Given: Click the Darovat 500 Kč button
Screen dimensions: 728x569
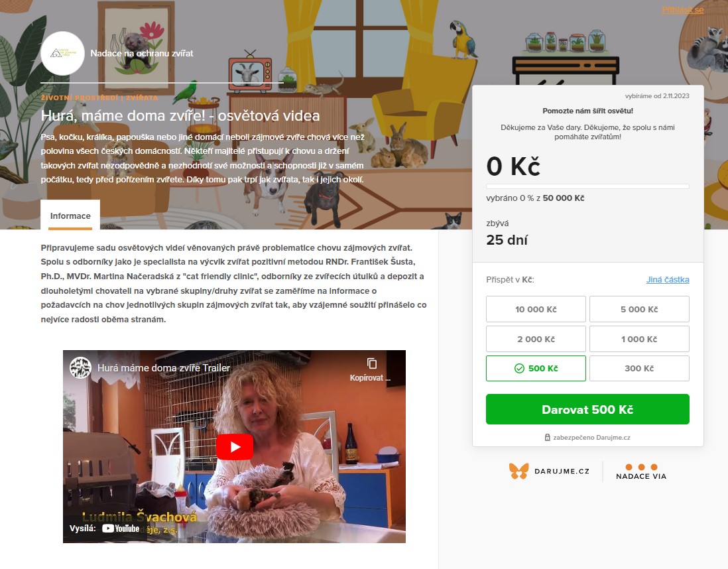Looking at the screenshot, I should (x=587, y=409).
